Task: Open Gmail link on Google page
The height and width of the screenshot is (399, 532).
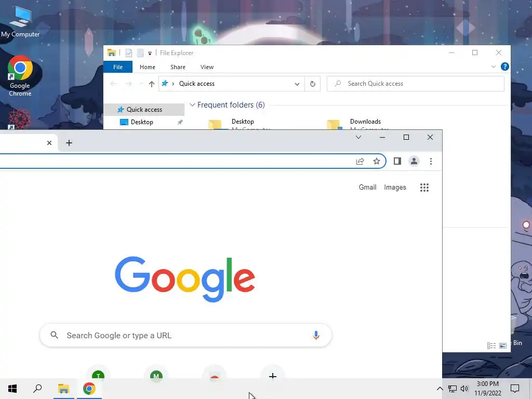Action: pyautogui.click(x=367, y=187)
